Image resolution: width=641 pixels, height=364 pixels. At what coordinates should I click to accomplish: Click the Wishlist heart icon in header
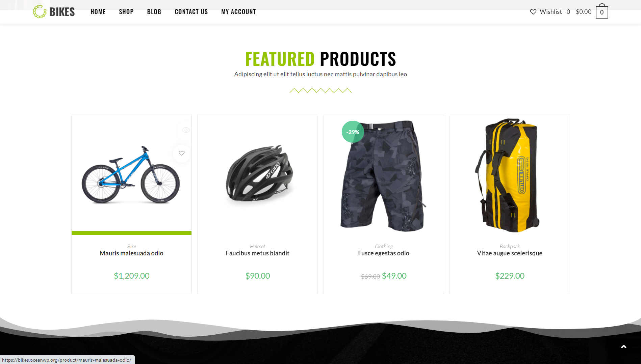533,12
